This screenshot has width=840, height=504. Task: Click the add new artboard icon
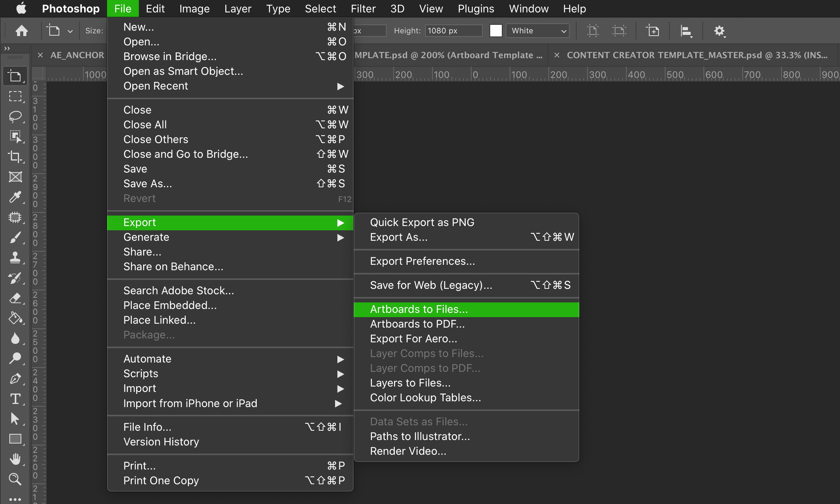(653, 31)
